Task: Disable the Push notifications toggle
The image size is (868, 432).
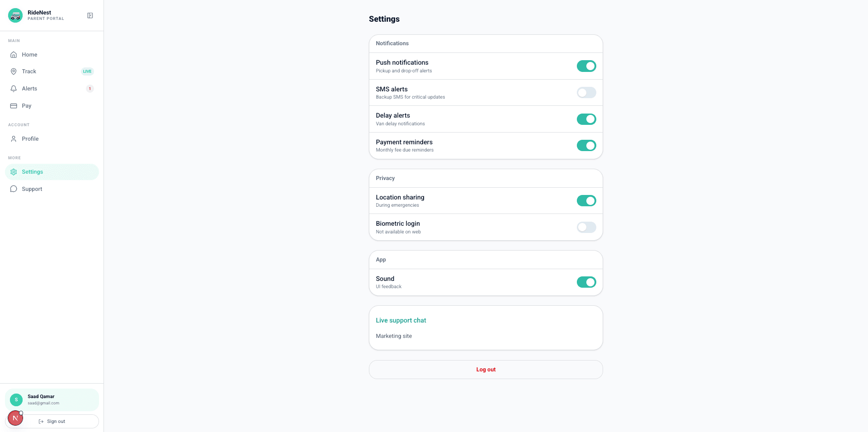Action: point(586,66)
